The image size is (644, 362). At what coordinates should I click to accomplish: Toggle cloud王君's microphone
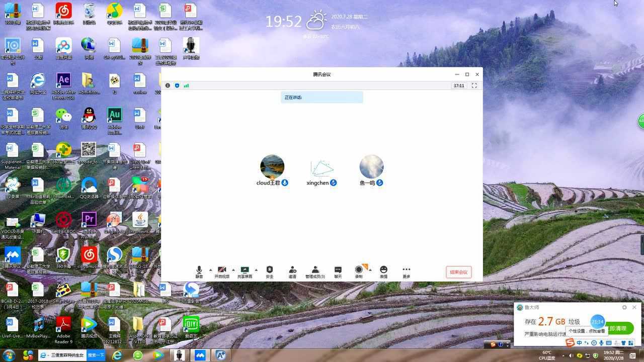click(285, 183)
